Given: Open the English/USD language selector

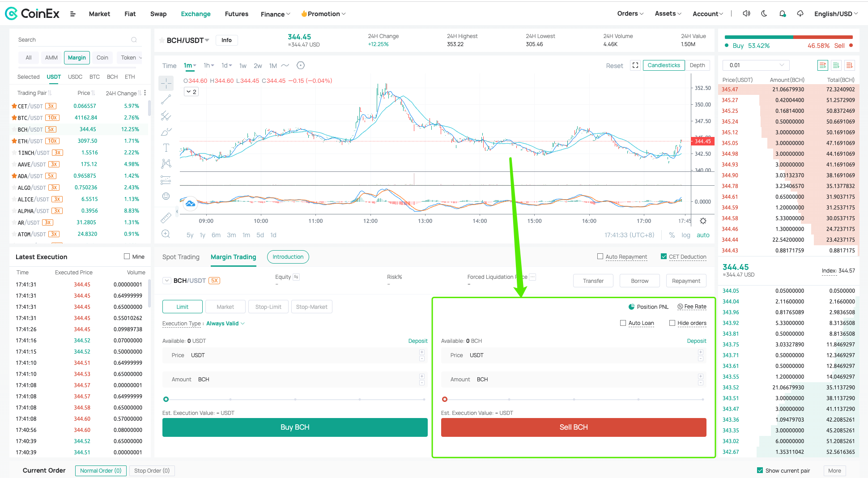Looking at the screenshot, I should (x=836, y=14).
